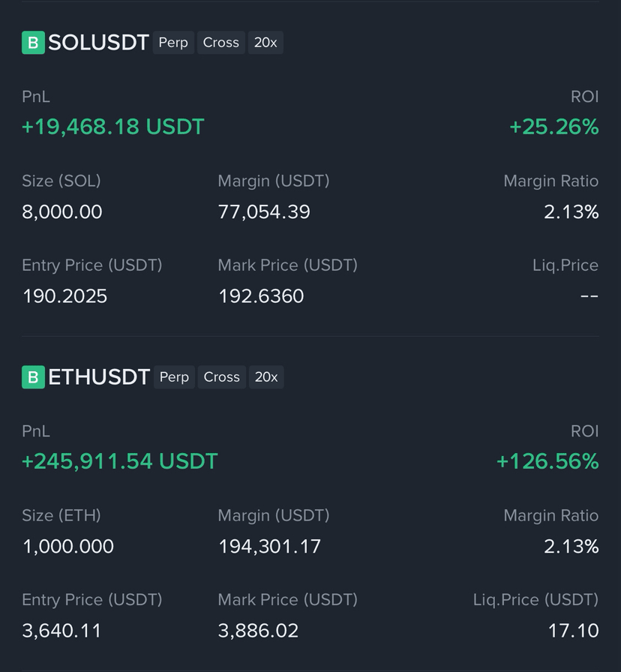The height and width of the screenshot is (672, 621).
Task: Click the SOL margin amount 77,054.39
Action: tap(264, 212)
